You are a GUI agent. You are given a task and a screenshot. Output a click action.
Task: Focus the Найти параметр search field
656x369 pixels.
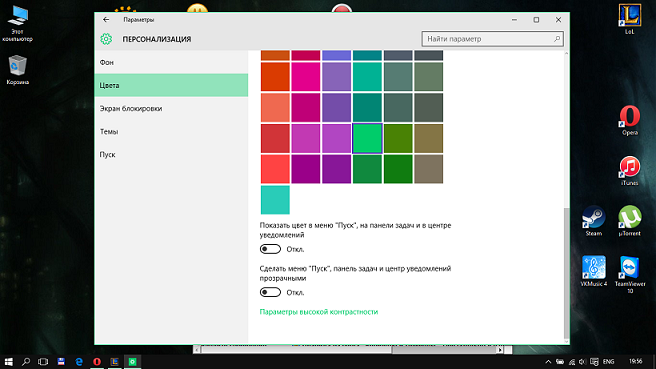pyautogui.click(x=492, y=39)
